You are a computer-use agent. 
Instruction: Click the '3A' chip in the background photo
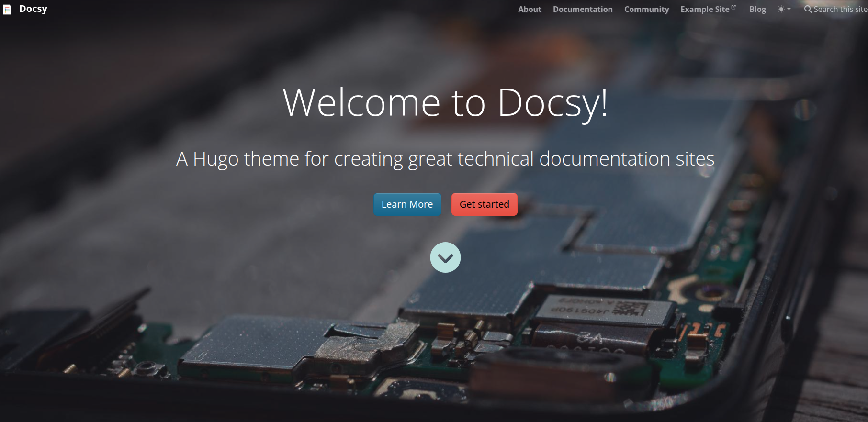[589, 338]
